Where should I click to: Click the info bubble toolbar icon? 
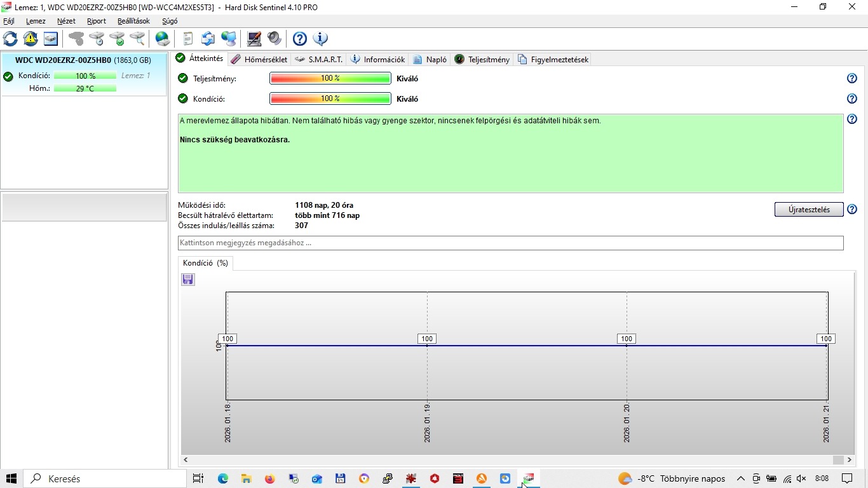coord(320,39)
